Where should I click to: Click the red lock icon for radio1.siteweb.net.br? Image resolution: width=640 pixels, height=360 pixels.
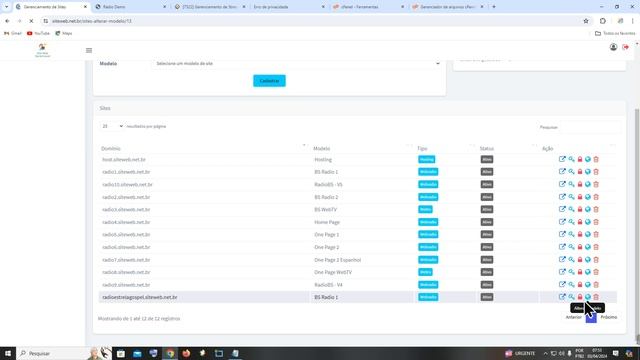coord(580,172)
